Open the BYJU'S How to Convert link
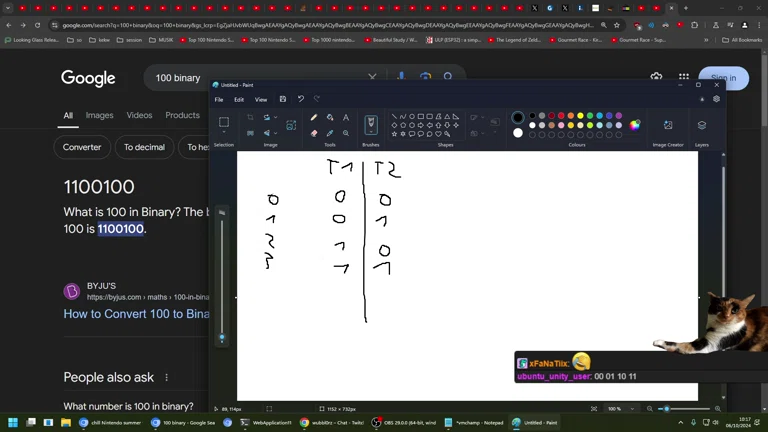 [136, 313]
